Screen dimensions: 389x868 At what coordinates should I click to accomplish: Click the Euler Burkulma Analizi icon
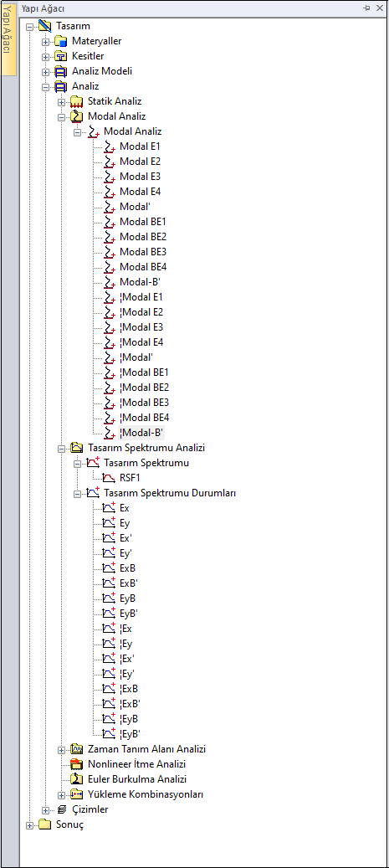point(76,779)
